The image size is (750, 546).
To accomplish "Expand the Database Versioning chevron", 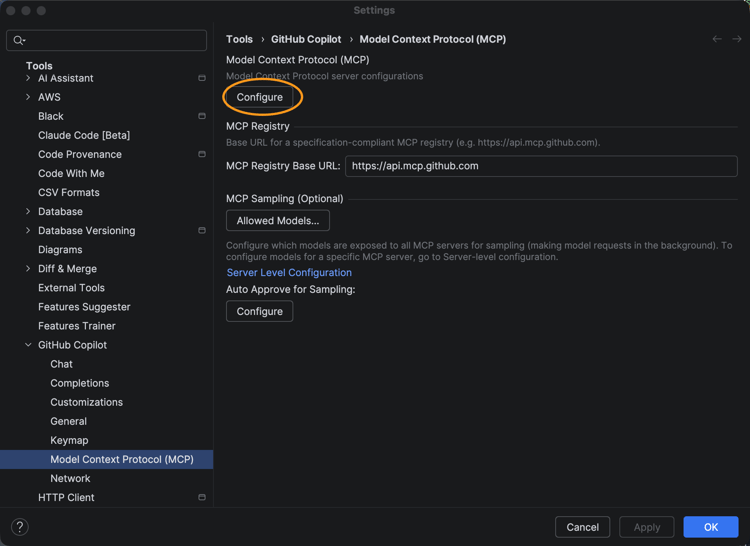I will [x=28, y=230].
